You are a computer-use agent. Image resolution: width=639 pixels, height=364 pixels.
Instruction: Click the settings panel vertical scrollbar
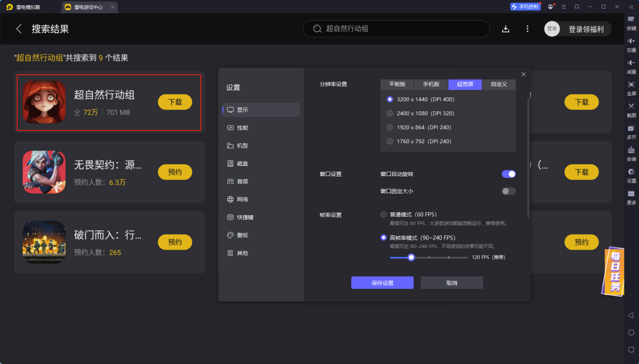pyautogui.click(x=528, y=158)
